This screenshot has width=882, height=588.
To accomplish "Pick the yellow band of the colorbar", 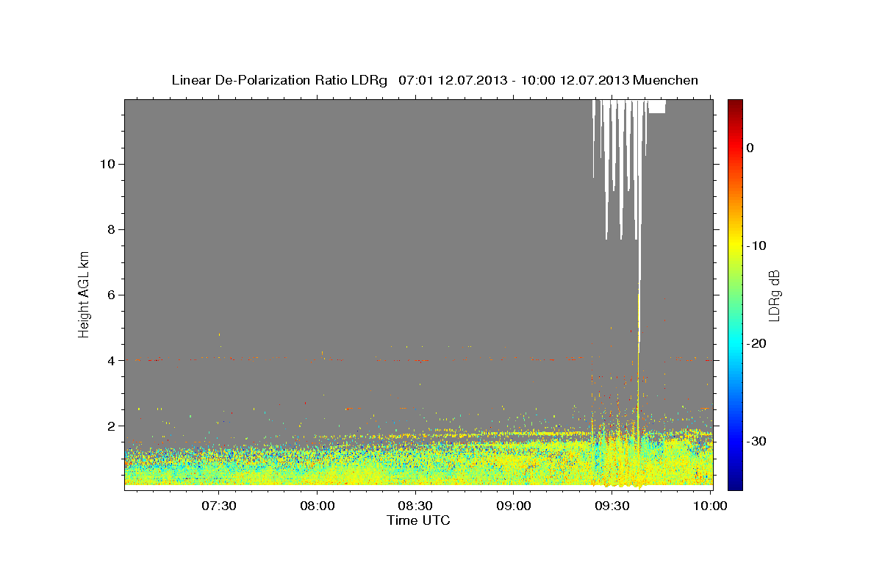I will [x=735, y=243].
